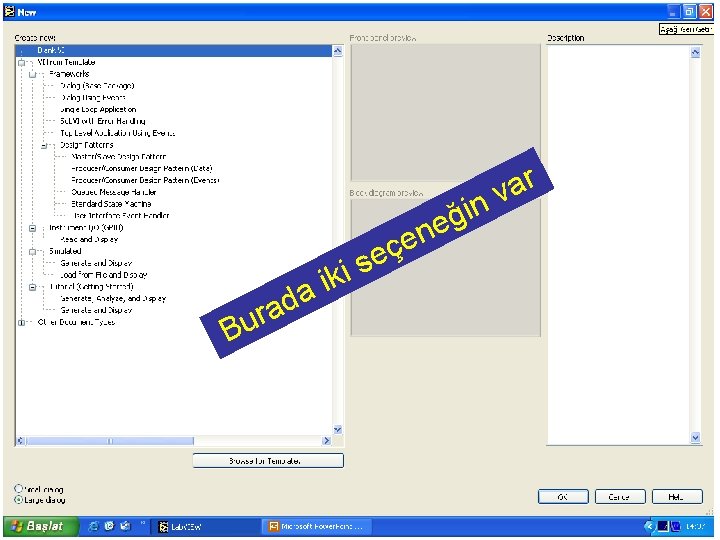
Task: Click inside the Description text box
Action: 619,245
